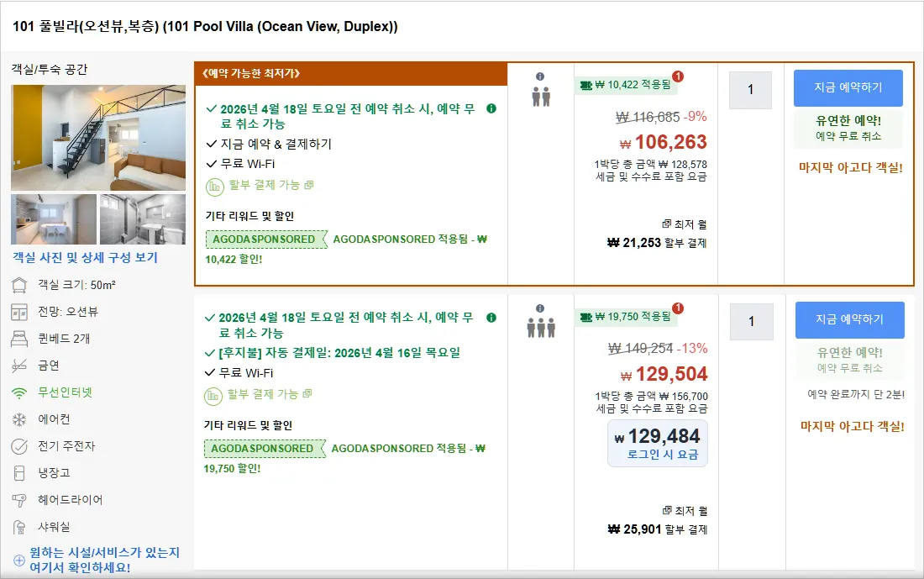924x579 pixels.
Task: Open 원하는 시설/서비스 확인 link
Action: tap(104, 561)
